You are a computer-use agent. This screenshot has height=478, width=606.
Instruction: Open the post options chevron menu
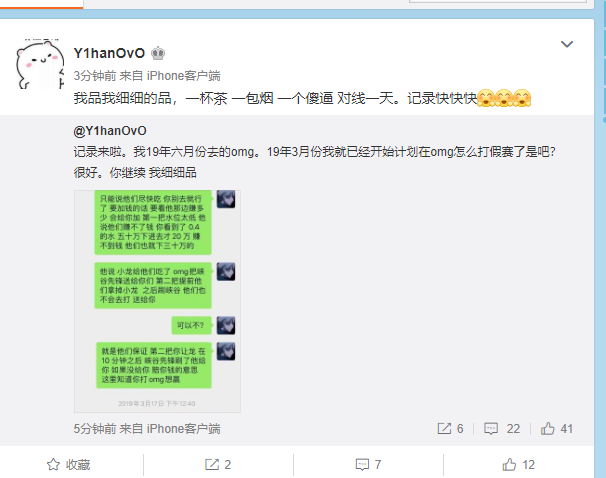click(567, 44)
